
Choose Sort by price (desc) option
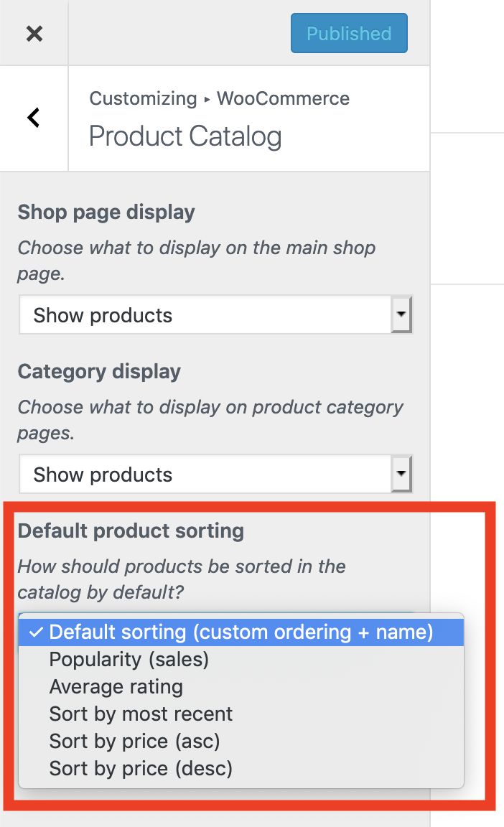(x=140, y=768)
